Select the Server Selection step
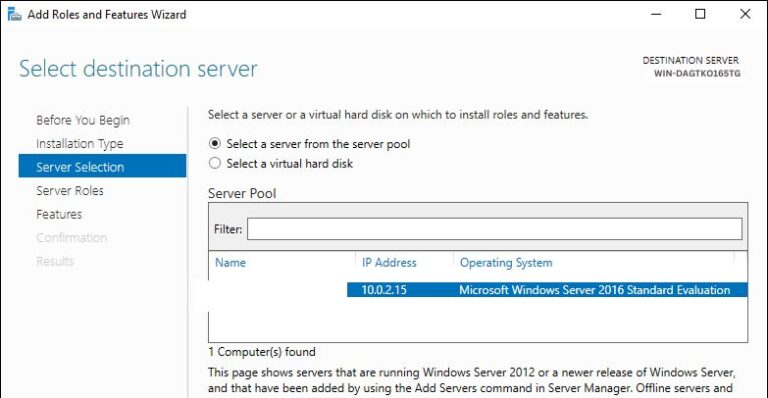This screenshot has width=768, height=398. pos(102,166)
